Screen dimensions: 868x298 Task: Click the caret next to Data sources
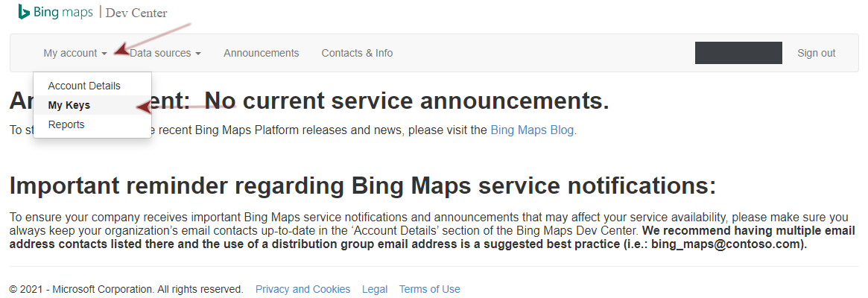coord(198,54)
